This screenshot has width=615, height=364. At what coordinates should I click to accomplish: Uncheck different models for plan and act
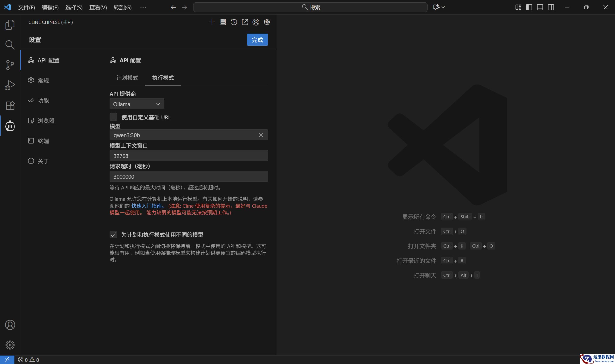point(113,235)
